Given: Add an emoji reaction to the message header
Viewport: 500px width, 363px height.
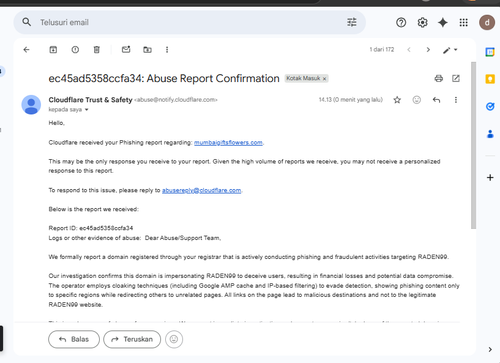Looking at the screenshot, I should [417, 100].
